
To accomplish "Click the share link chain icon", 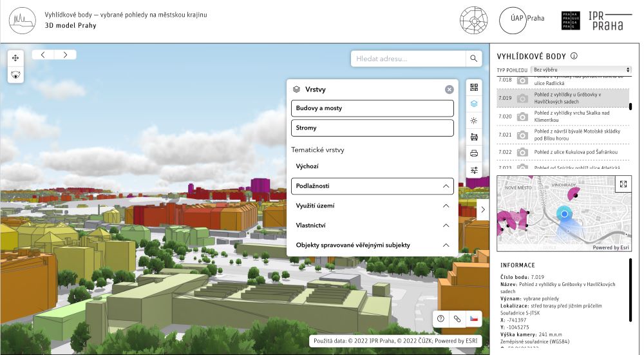I will pyautogui.click(x=457, y=319).
